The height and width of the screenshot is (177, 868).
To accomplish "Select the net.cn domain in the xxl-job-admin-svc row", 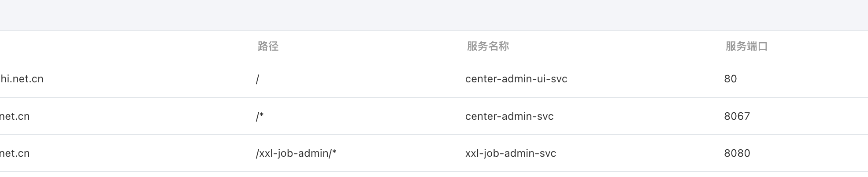I will tap(15, 153).
